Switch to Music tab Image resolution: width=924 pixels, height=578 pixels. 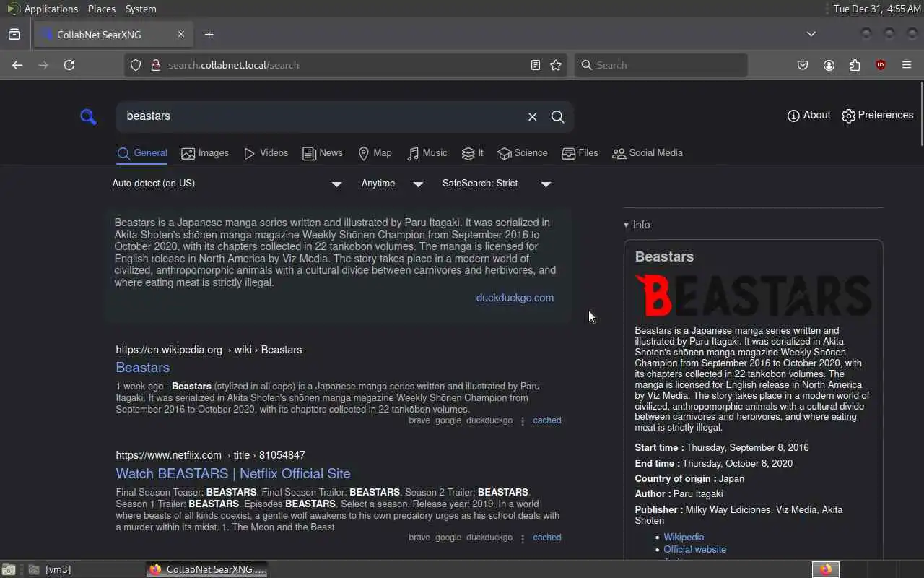427,153
